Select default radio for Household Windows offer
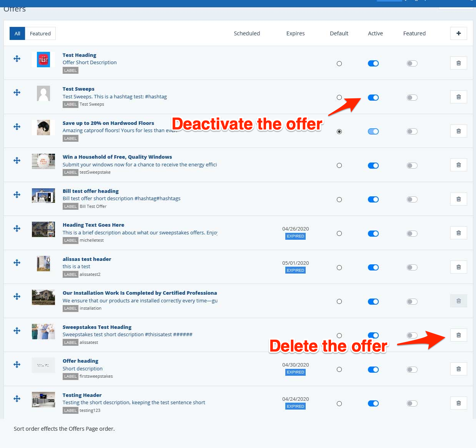Image resolution: width=476 pixels, height=448 pixels. pos(339,166)
